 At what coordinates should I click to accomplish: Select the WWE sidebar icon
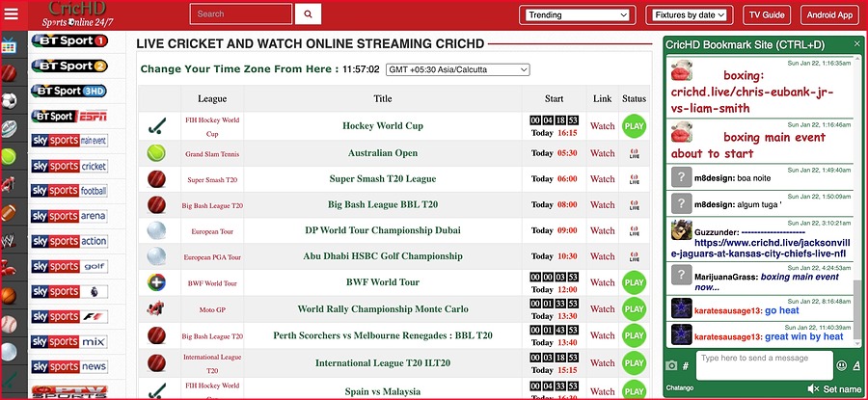click(x=9, y=240)
